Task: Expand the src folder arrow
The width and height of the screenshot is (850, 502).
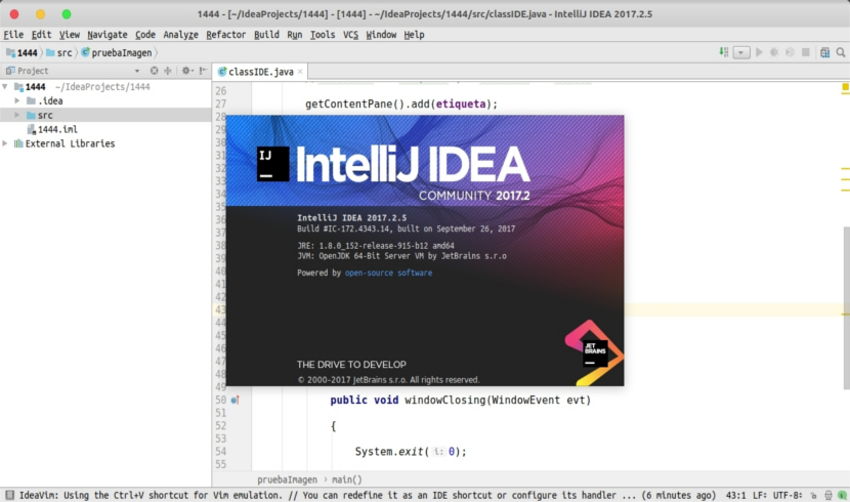Action: click(17, 115)
